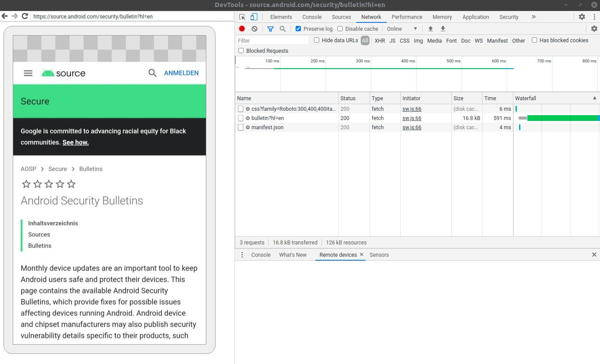Rate the page with the first star
Screen dimensions: 600x364
click(26, 184)
